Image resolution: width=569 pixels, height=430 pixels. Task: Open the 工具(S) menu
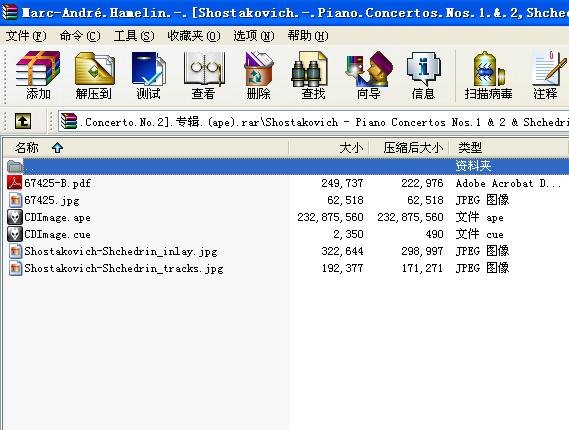[134, 36]
